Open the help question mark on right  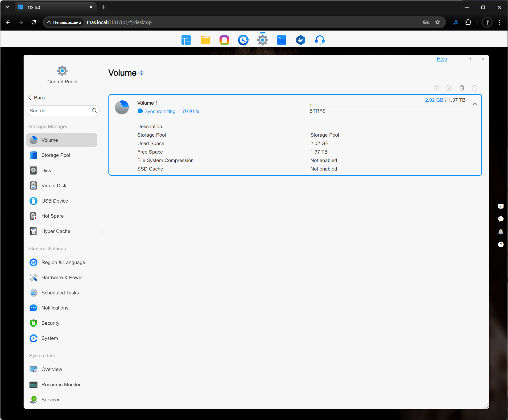click(501, 245)
